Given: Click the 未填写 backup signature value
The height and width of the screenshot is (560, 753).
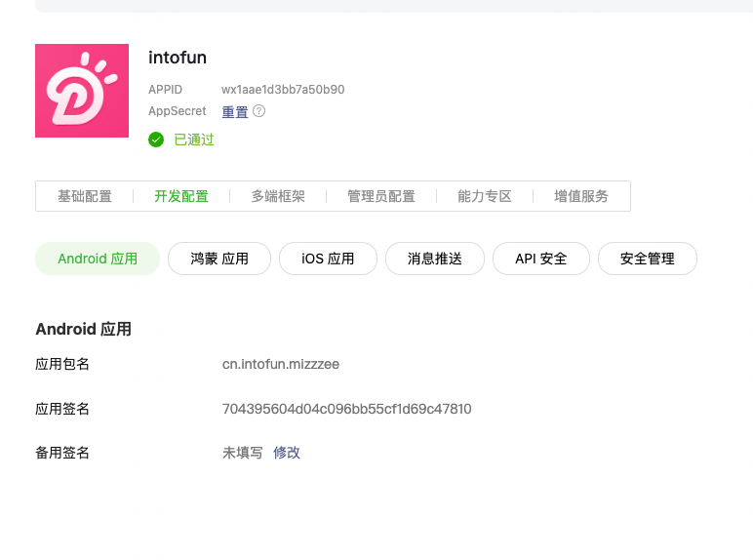Looking at the screenshot, I should (243, 453).
